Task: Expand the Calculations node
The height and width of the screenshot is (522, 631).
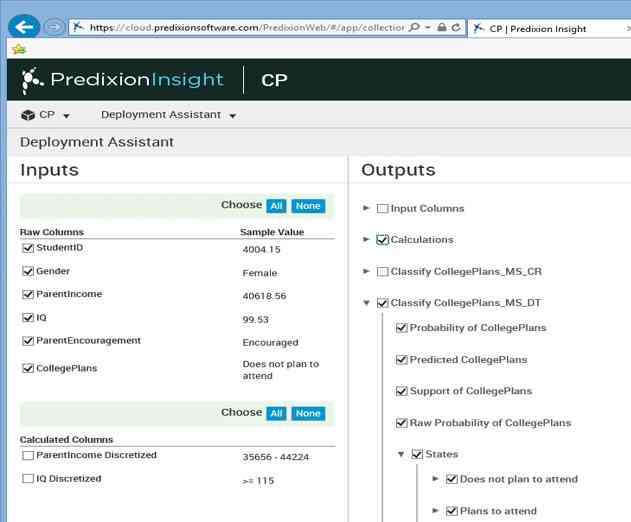Action: click(366, 239)
